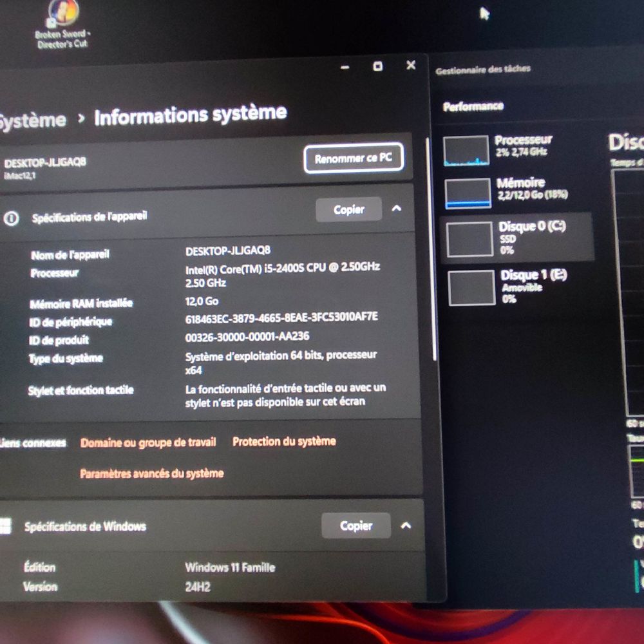Viewport: 644px width, 644px height.
Task: Maximize the Settings window
Action: click(378, 66)
